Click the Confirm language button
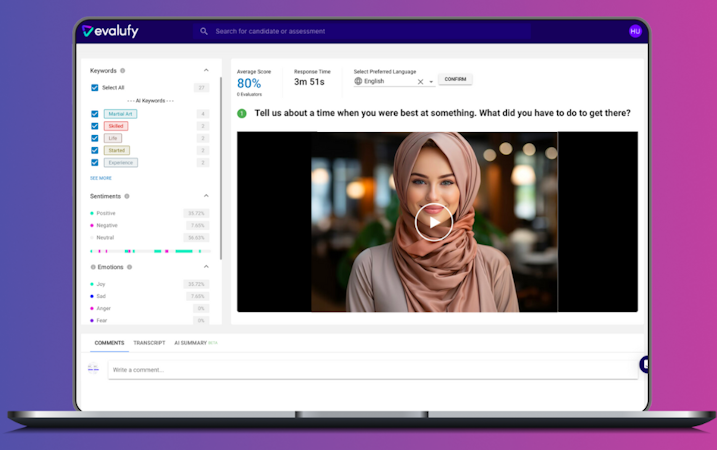Screen dimensions: 717x450 455,79
